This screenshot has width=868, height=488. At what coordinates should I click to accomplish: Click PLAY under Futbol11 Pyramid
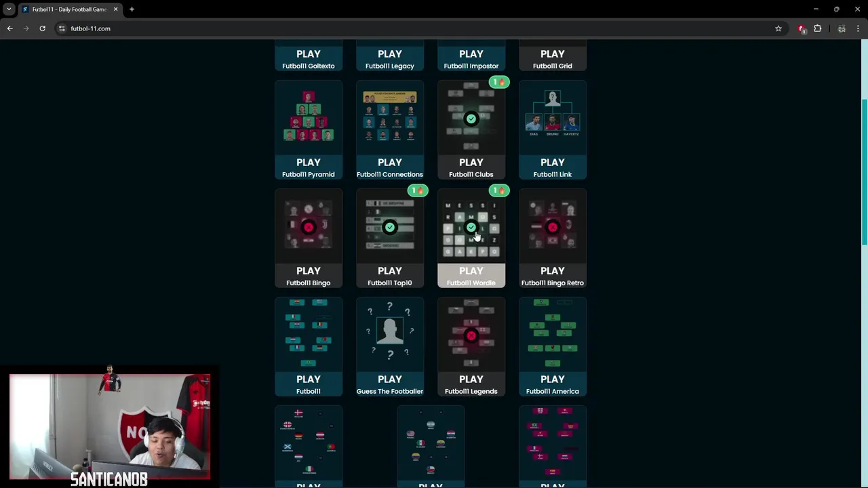click(x=309, y=162)
